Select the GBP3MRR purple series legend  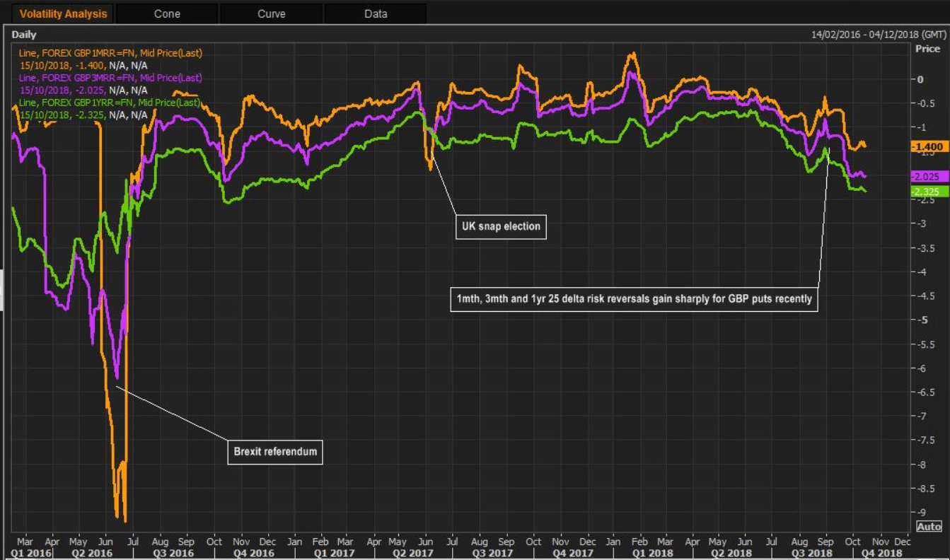[111, 78]
